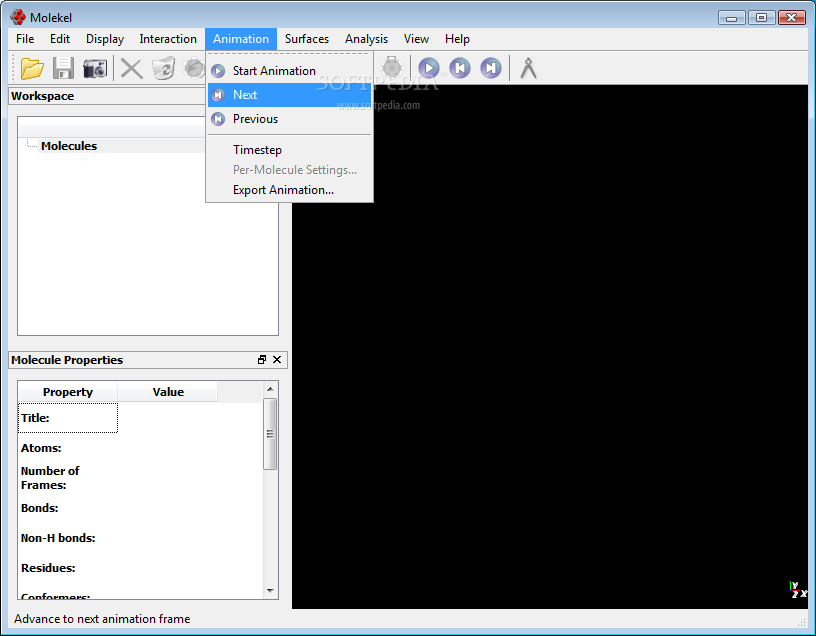
Task: Click the Previous menu entry icon
Action: [219, 119]
